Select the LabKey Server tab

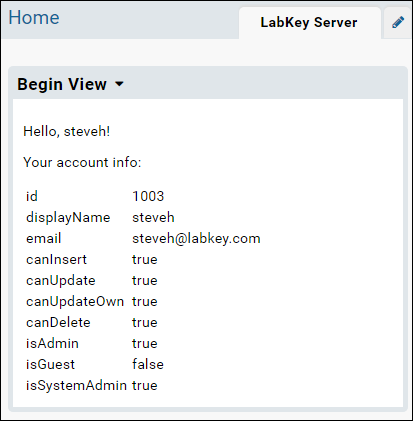[x=309, y=23]
